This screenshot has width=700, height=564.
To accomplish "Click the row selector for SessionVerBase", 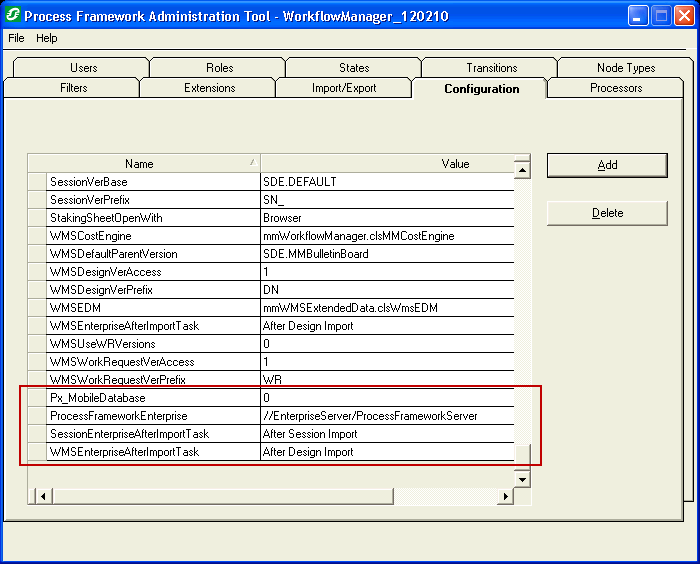I will [x=36, y=182].
